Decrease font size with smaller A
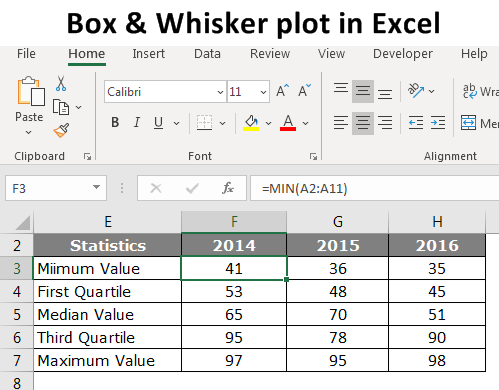The height and width of the screenshot is (390, 499). 304,91
